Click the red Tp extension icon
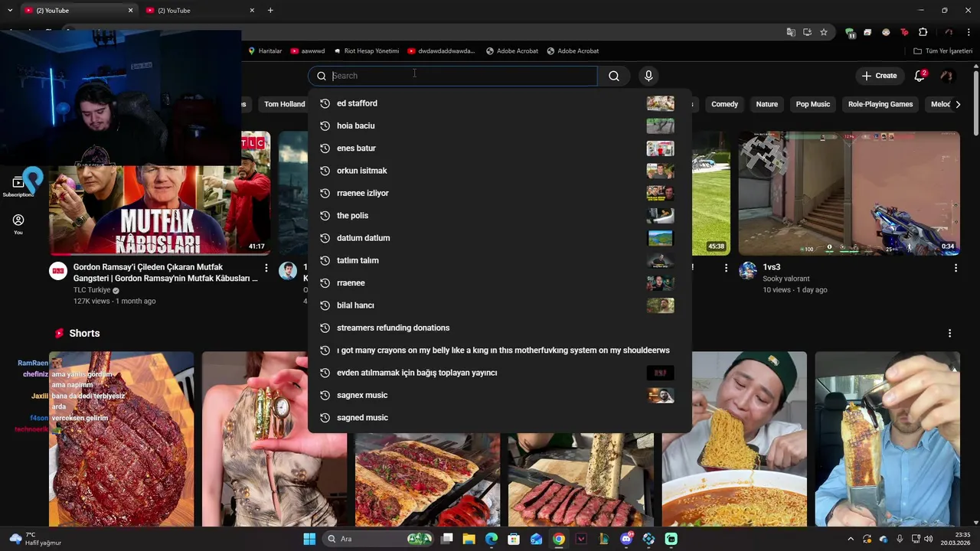Screen dimensions: 980x551 click(904, 32)
